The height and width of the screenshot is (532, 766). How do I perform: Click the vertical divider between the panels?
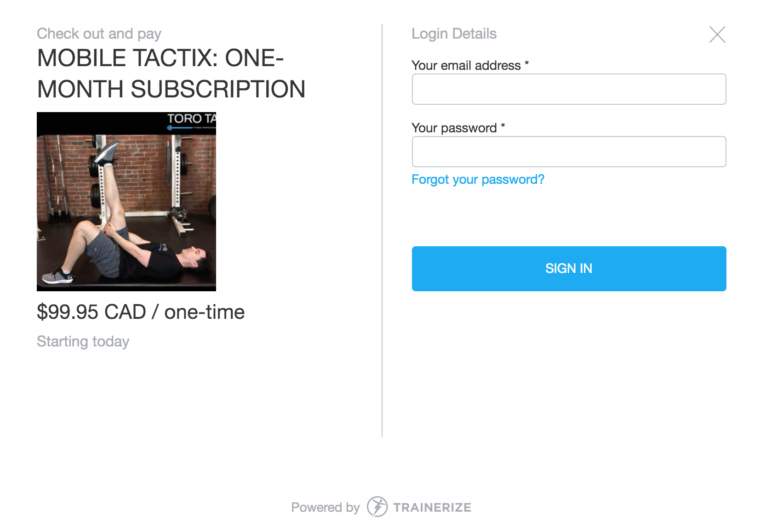pyautogui.click(x=382, y=231)
